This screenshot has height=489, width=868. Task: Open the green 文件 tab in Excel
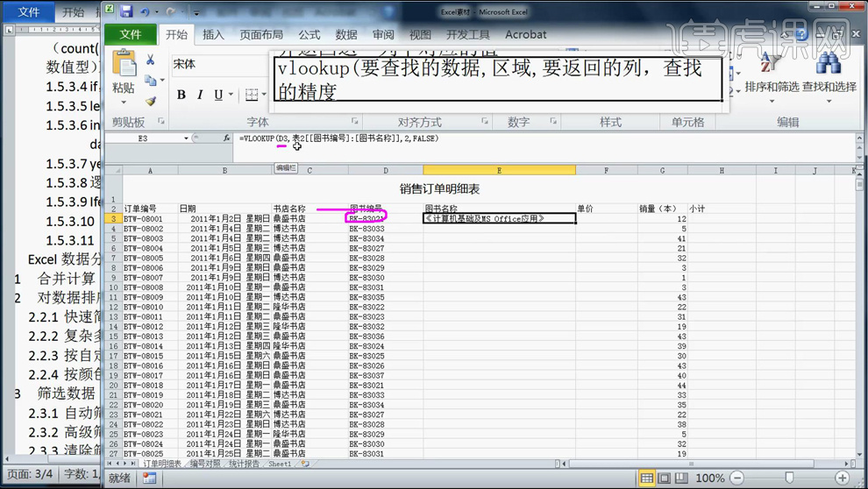tap(131, 34)
